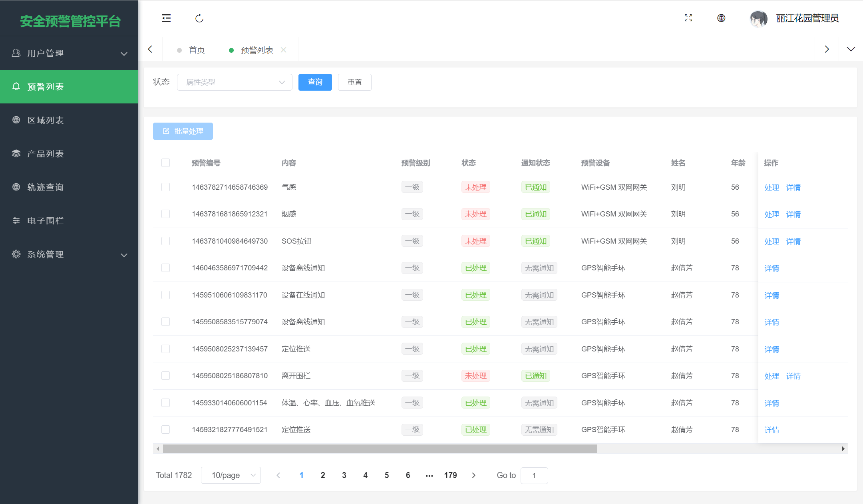Switch to the 首页 tab
Viewport: 863px width, 504px height.
coord(197,50)
